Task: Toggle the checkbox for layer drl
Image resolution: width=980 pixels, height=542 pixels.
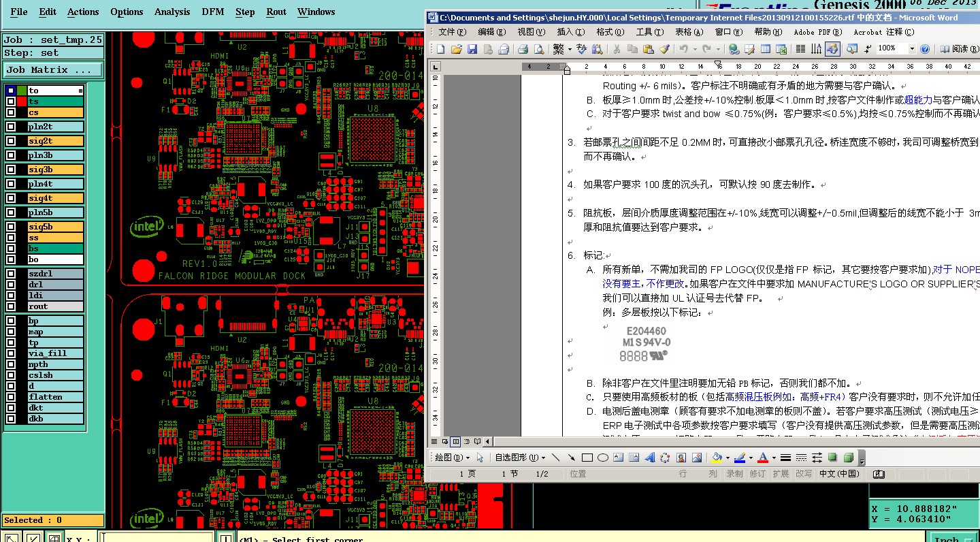Action: [11, 285]
